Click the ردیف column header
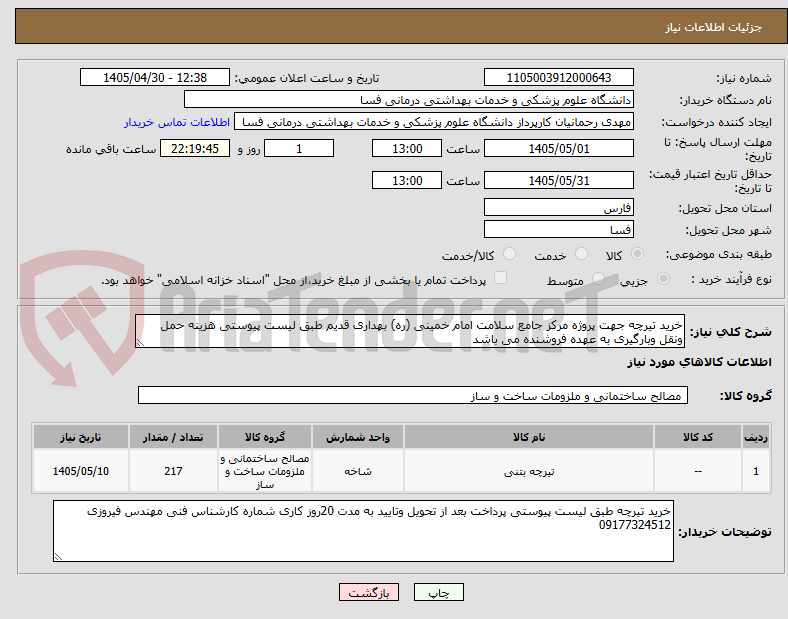Viewport: 788px width, 619px height. click(x=755, y=437)
